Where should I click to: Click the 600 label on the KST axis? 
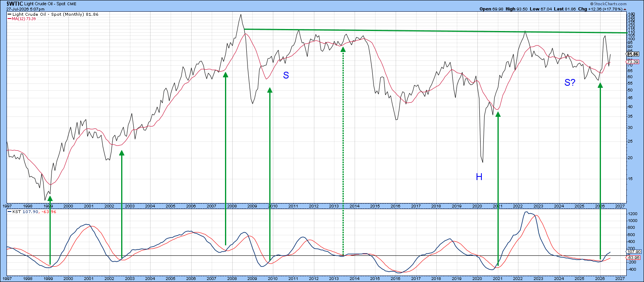click(632, 235)
